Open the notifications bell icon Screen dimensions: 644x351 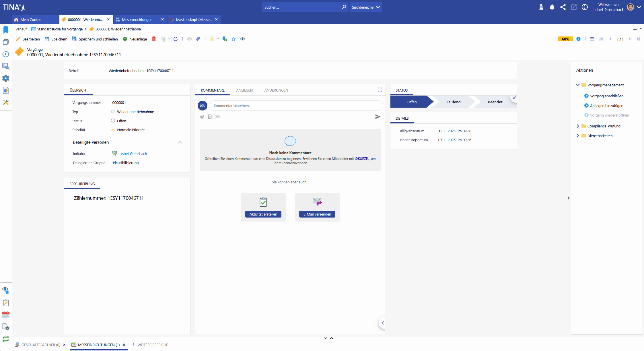pyautogui.click(x=552, y=7)
